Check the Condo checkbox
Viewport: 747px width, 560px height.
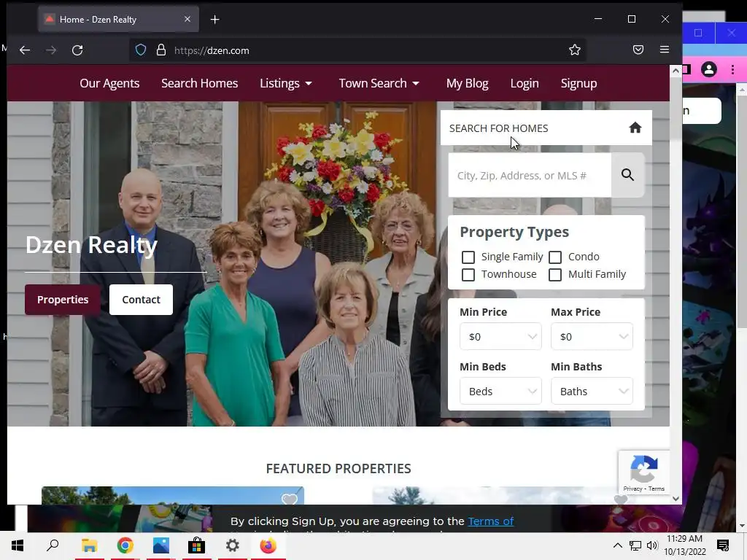(555, 257)
